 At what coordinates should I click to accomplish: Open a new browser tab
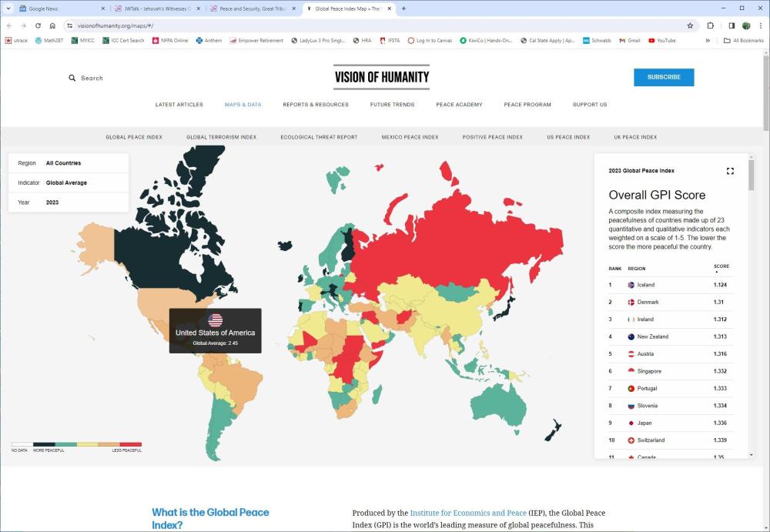coord(403,8)
